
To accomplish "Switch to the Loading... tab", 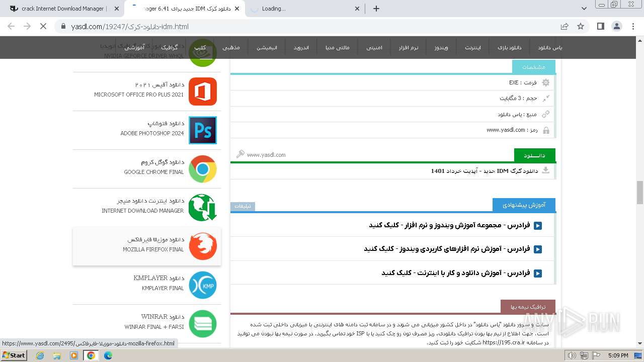I will click(x=305, y=9).
